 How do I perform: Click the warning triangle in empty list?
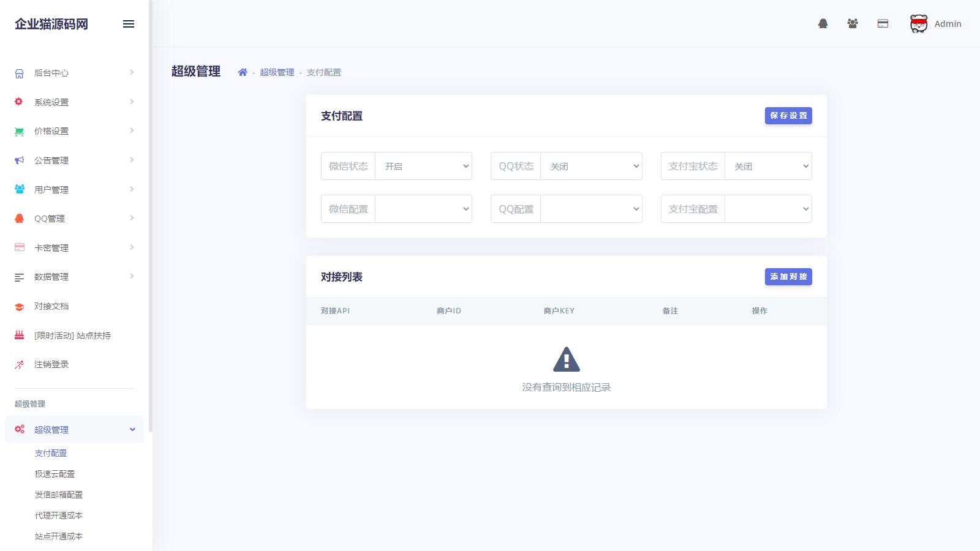pos(567,359)
